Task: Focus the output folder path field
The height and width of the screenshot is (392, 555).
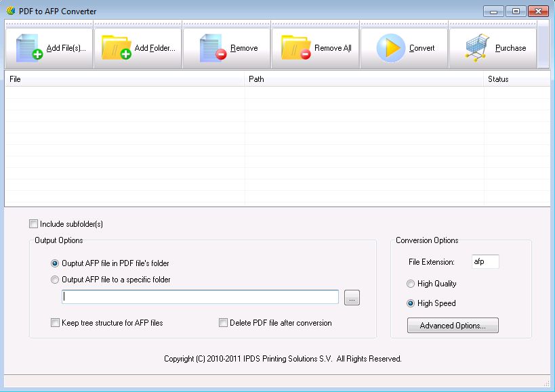Action: [x=201, y=297]
